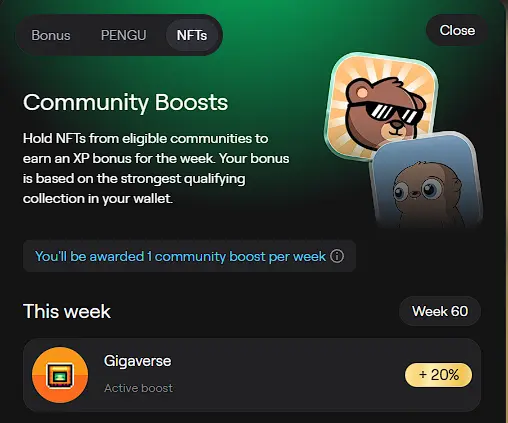This screenshot has width=508, height=423.
Task: Click the Community Boosts heading
Action: pos(125,102)
